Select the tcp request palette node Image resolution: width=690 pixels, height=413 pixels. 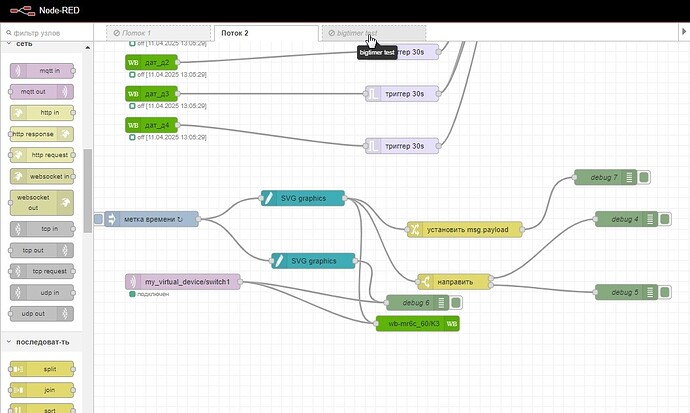point(42,271)
